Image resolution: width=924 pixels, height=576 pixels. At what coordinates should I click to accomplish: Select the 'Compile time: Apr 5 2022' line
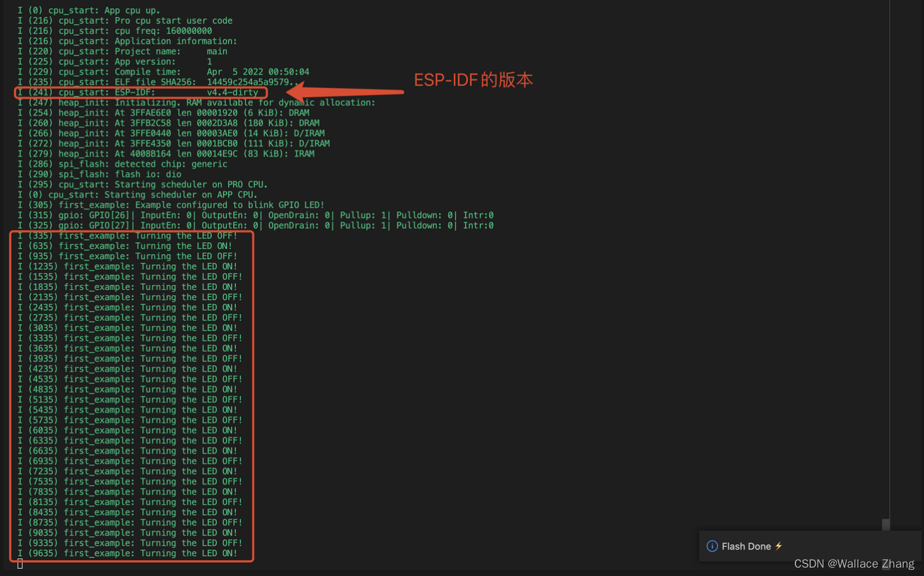[x=163, y=72]
